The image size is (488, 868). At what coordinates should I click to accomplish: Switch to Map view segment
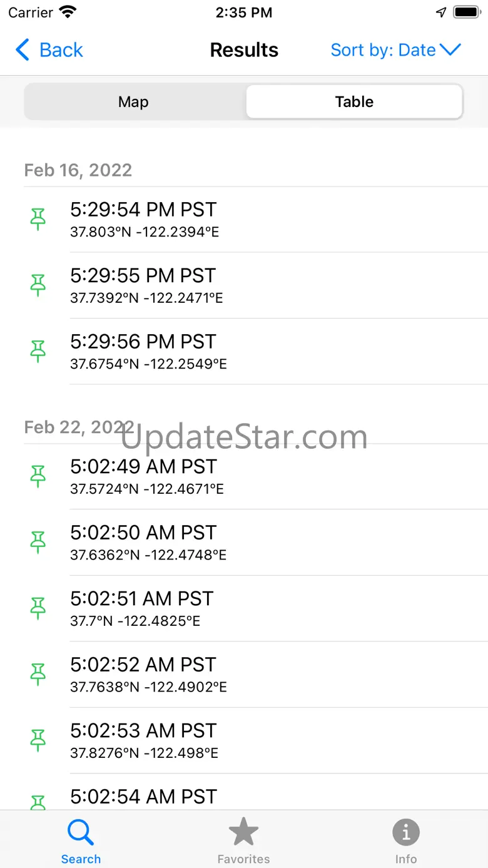pyautogui.click(x=133, y=102)
